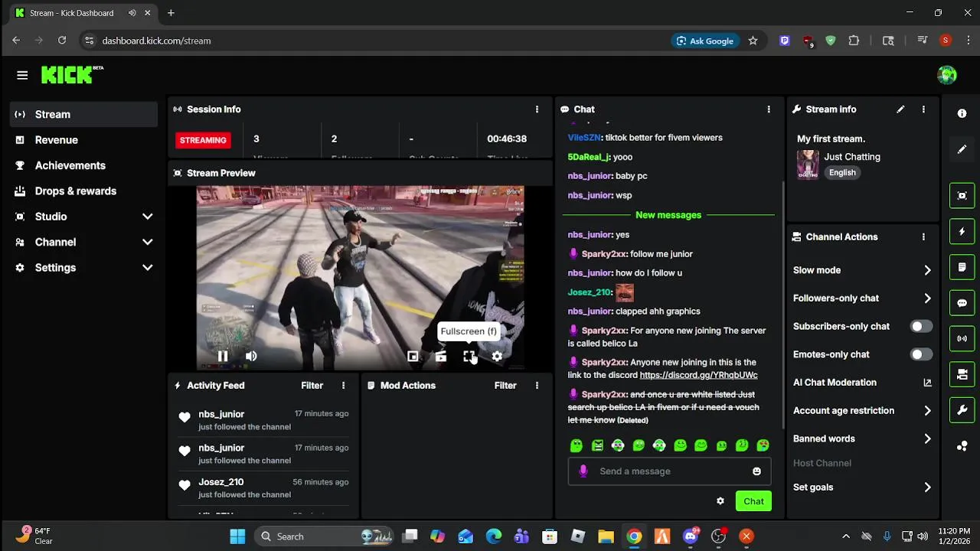This screenshot has width=980, height=551.
Task: Click the chat panel scrollbar
Action: pos(782,306)
